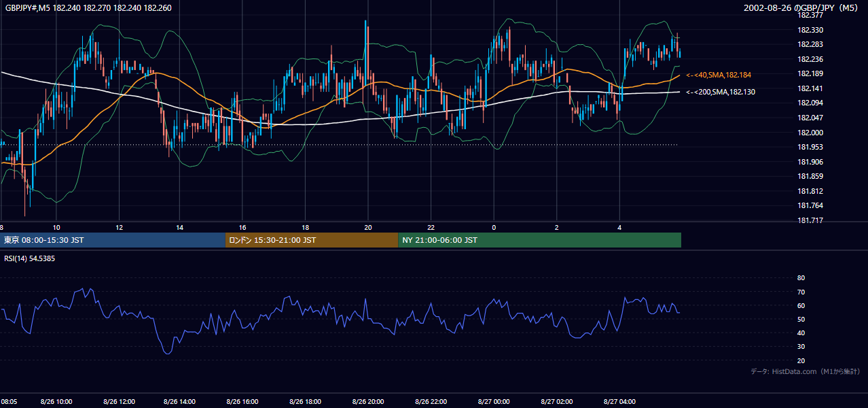Image resolution: width=868 pixels, height=408 pixels.
Task: Select the ロンドン 15:30-21:00 JST session bar
Action: click(x=312, y=240)
